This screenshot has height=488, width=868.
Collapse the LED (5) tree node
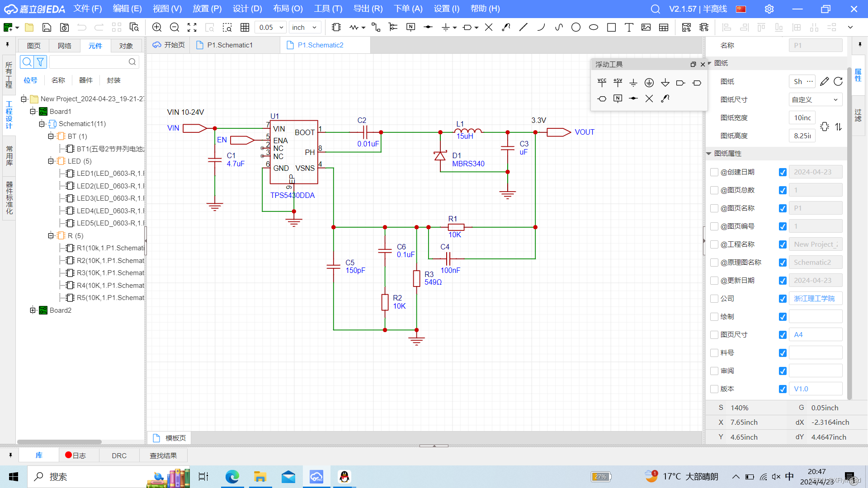pyautogui.click(x=51, y=161)
